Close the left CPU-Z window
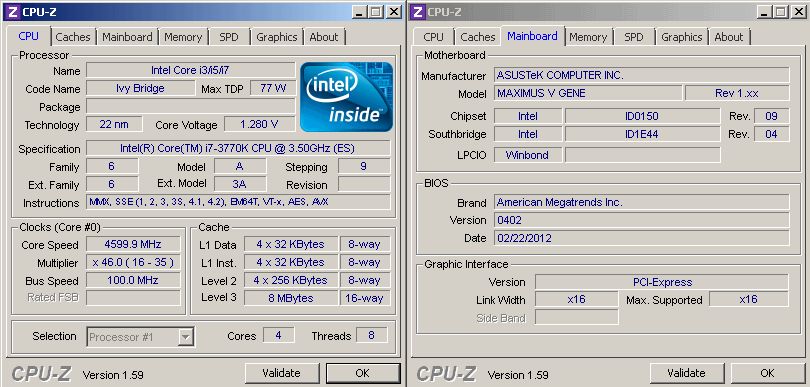This screenshot has width=810, height=387. click(394, 12)
